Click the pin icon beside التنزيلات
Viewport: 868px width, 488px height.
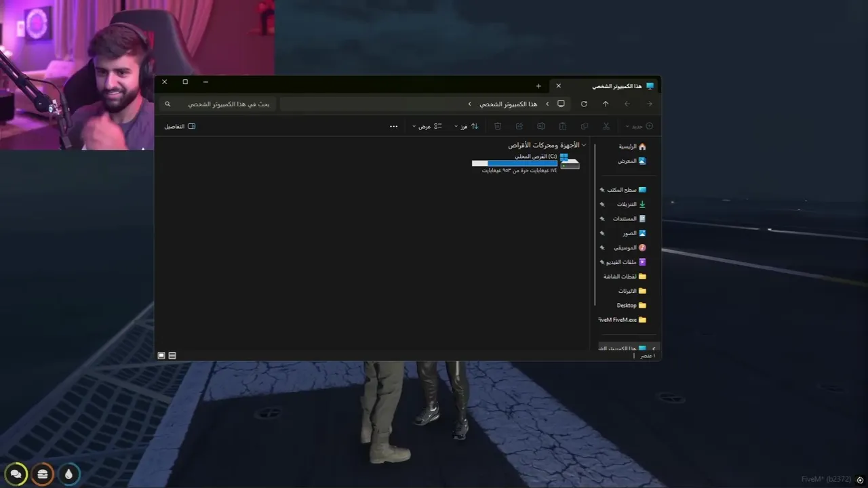(x=601, y=204)
